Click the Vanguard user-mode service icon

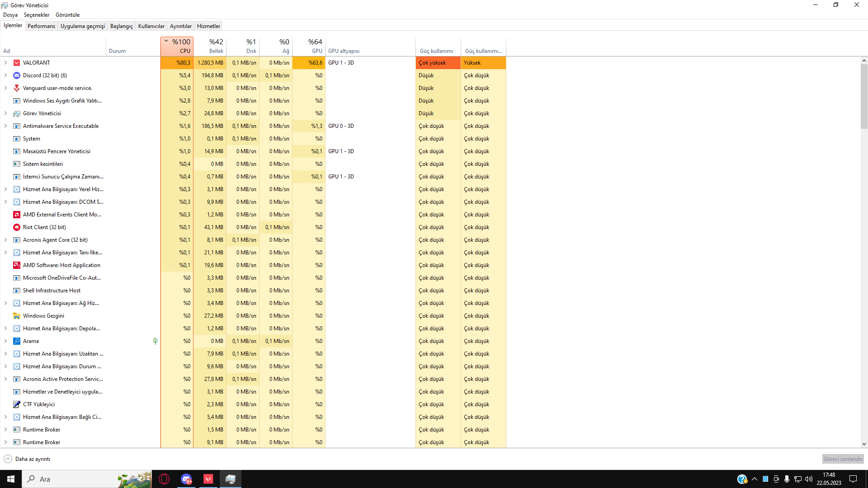tap(17, 88)
